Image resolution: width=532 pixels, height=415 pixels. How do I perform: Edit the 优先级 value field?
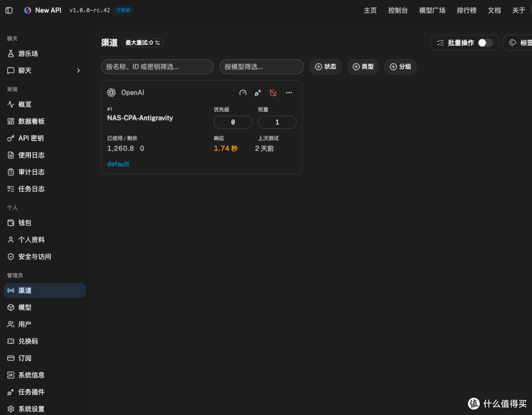pos(233,122)
